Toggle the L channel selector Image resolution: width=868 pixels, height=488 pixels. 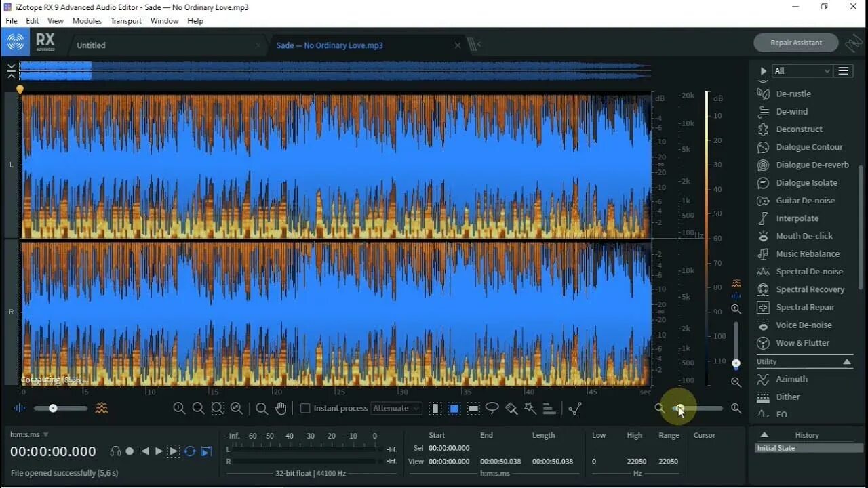(x=11, y=165)
